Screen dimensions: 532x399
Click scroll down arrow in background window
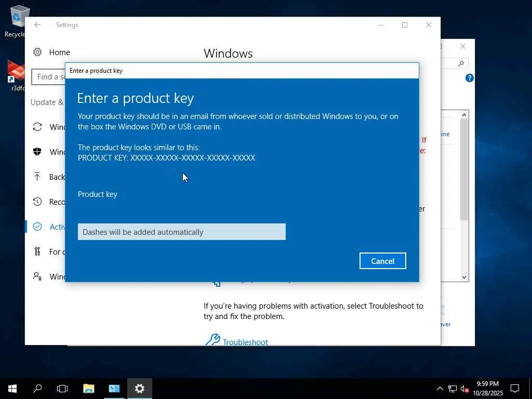coord(464,277)
